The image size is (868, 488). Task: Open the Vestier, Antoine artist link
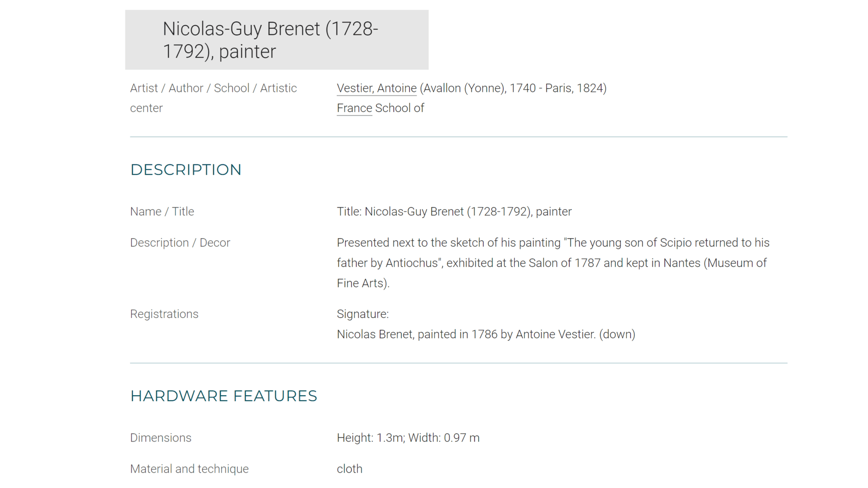pos(377,88)
